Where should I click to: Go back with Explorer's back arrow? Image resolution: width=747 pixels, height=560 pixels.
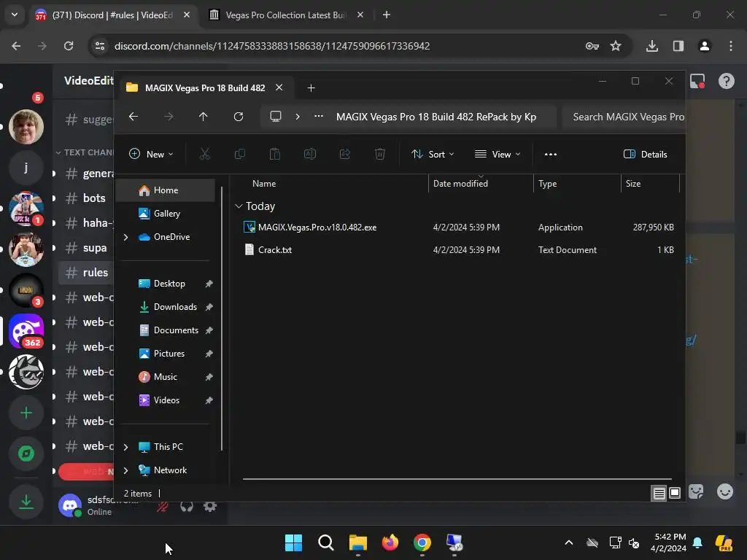133,117
